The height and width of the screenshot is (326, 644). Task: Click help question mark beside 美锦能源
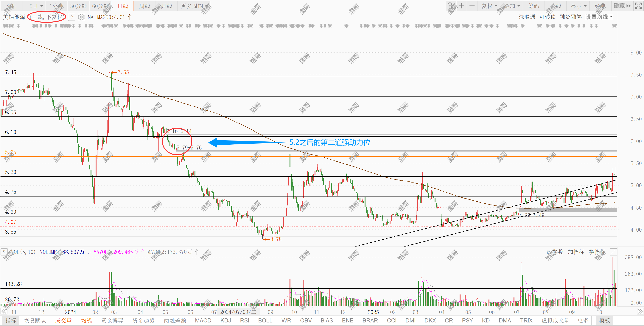72,17
